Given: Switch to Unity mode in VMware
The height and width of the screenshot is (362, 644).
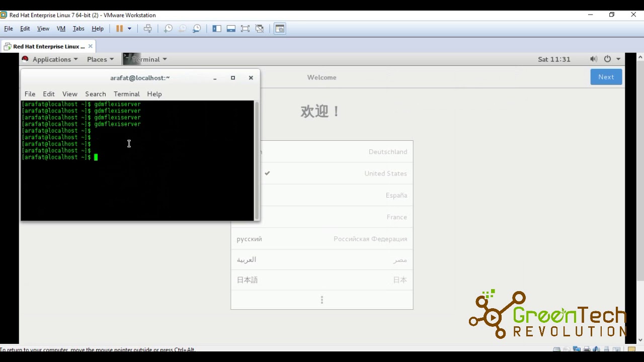Looking at the screenshot, I should (x=260, y=29).
